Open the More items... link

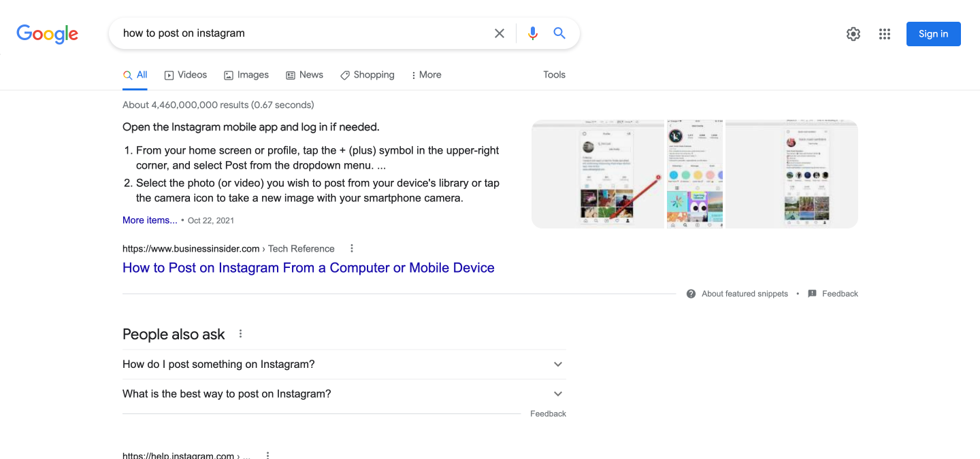150,220
